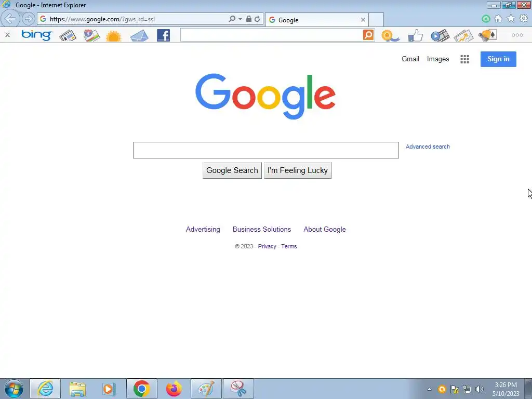Go back with the browser back arrow
Screen dimensions: 532x399
10,19
